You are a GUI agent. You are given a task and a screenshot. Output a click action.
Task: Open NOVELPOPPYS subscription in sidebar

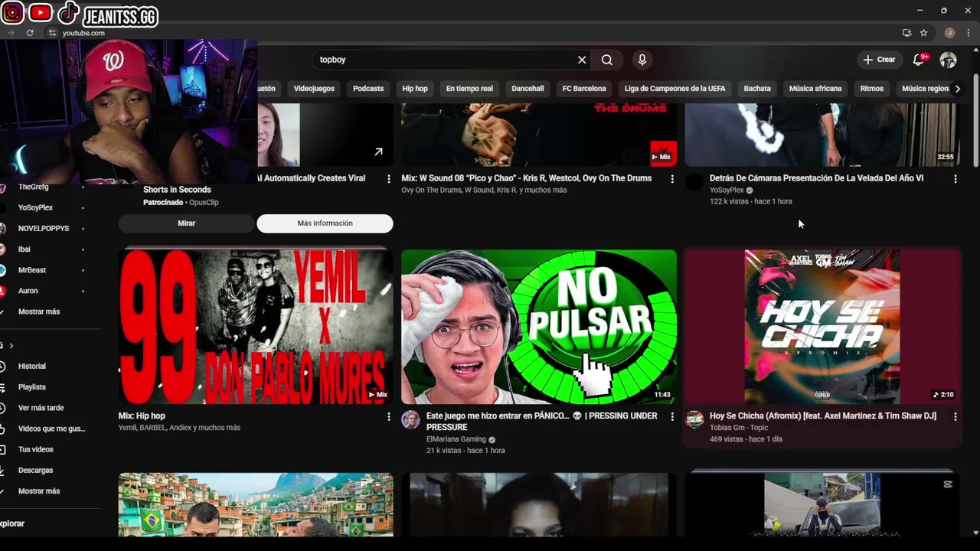click(x=43, y=228)
